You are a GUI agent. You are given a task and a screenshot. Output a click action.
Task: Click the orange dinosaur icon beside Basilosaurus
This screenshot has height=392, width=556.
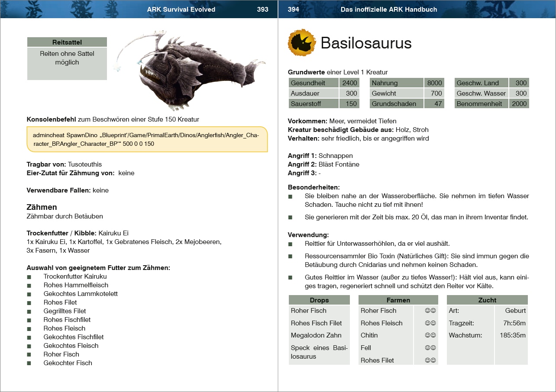tap(301, 42)
